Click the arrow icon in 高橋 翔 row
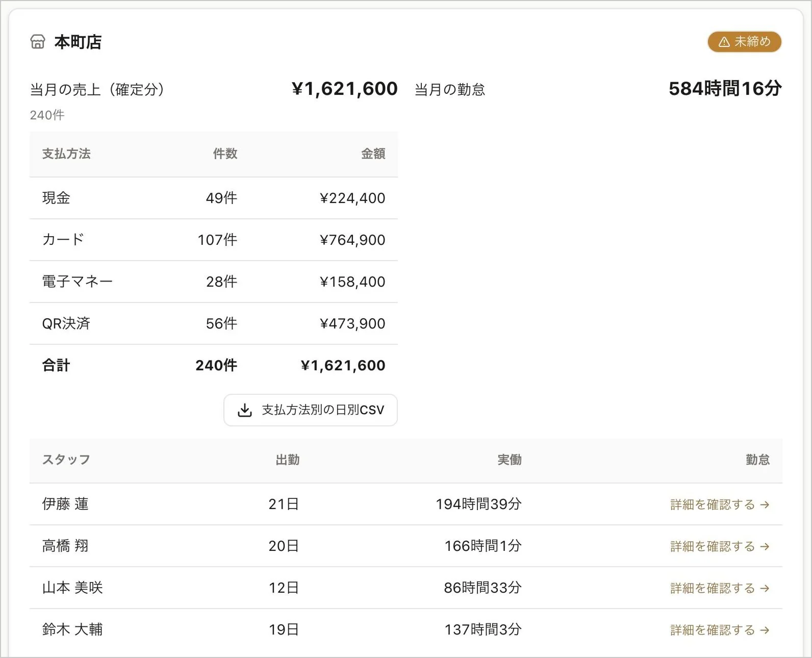 point(765,547)
